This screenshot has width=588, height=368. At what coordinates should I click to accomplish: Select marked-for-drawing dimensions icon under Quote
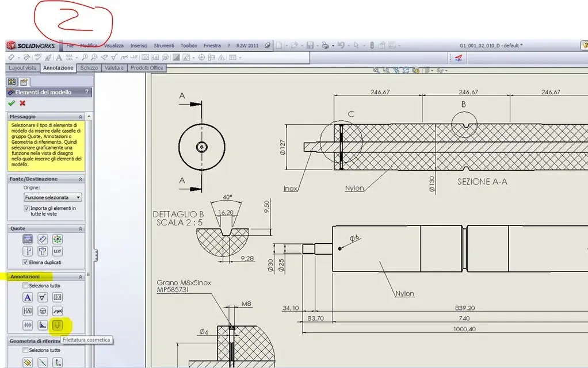tap(28, 239)
